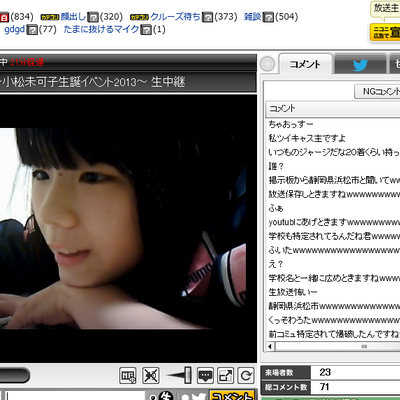Select comment '生放送怖いー'

coord(293,292)
